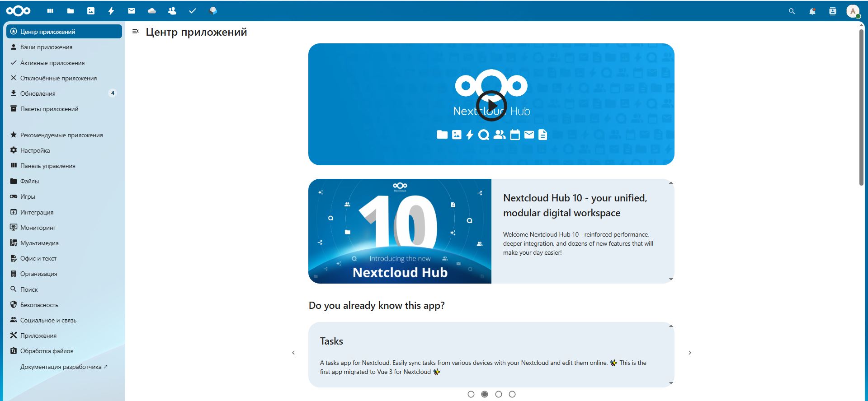Click scroll-up arrow on the Hub 10 card
The height and width of the screenshot is (401, 868).
(x=671, y=183)
